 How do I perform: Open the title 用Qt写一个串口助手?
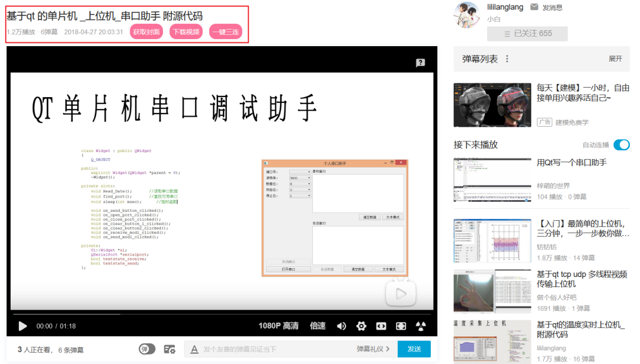[x=571, y=163]
